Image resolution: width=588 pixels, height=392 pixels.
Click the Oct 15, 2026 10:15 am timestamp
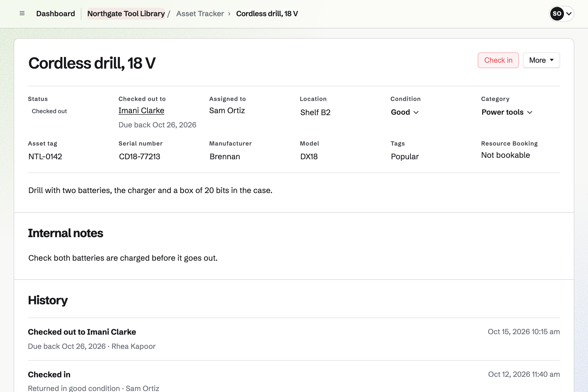pos(524,332)
